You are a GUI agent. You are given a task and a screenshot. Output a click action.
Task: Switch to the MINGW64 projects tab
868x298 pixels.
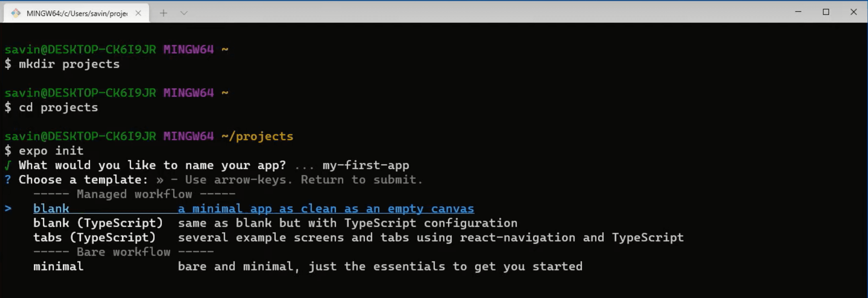[x=76, y=12]
